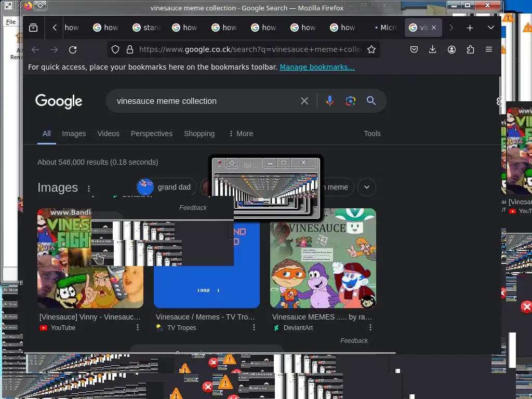Save page to Pocket icon
The image size is (532, 399).
[x=414, y=49]
